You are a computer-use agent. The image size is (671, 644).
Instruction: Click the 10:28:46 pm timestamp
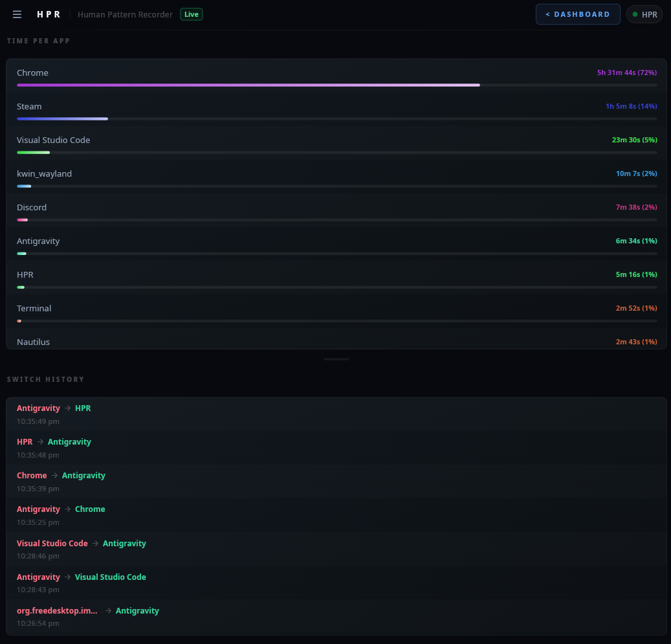pos(38,556)
